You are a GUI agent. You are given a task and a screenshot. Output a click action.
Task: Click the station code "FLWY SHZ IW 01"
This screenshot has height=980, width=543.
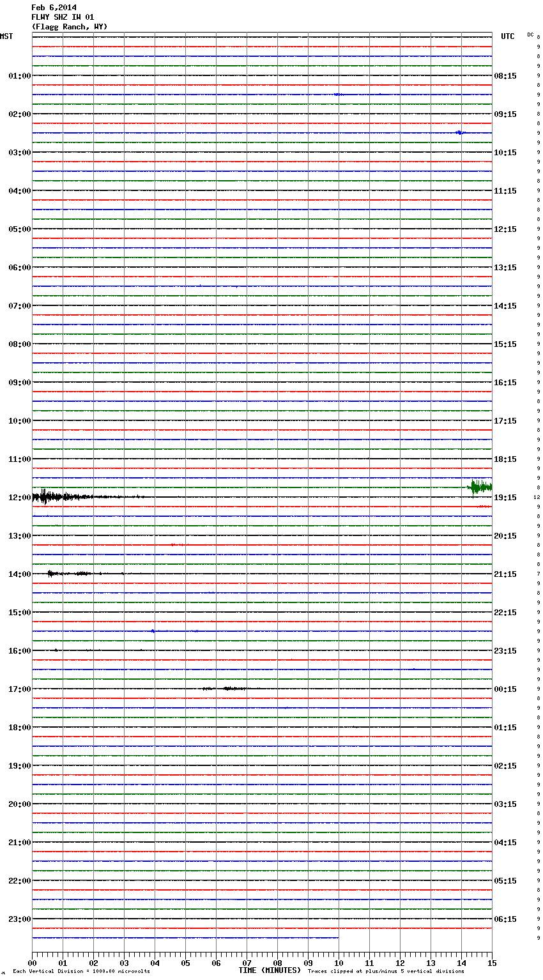(63, 17)
